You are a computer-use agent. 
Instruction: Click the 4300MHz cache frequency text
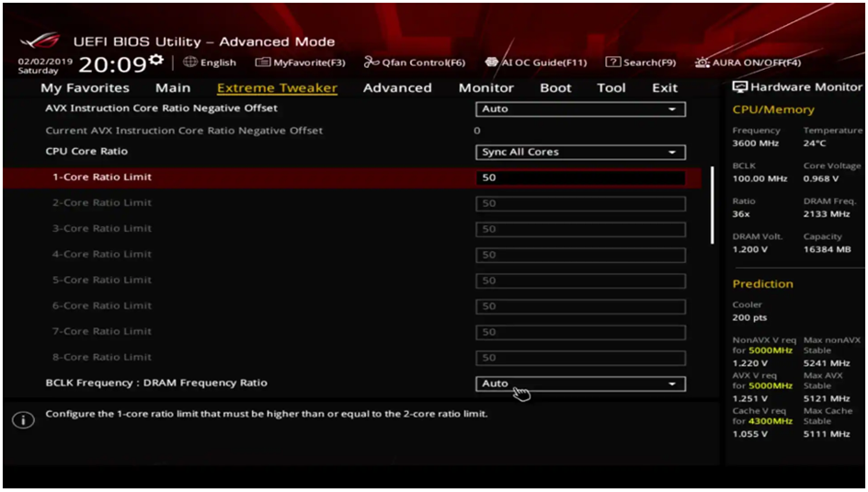770,422
